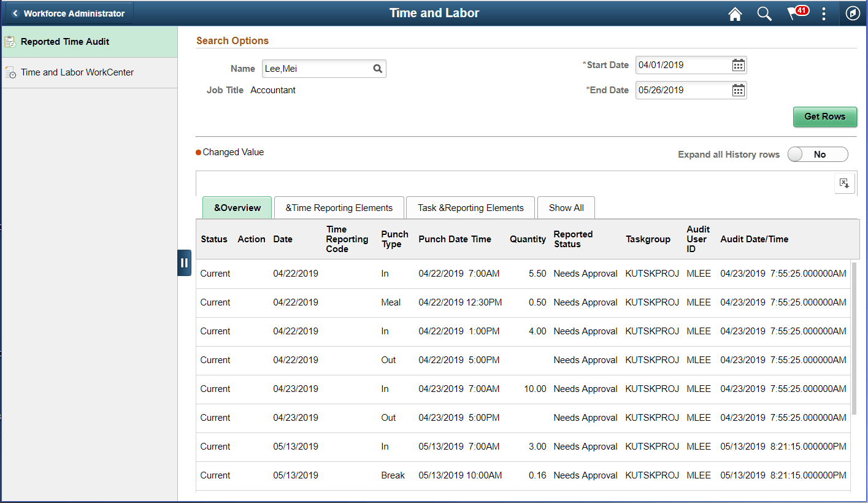Open global Search magnifier in the header
Image resolution: width=868 pixels, height=503 pixels.
pos(764,13)
